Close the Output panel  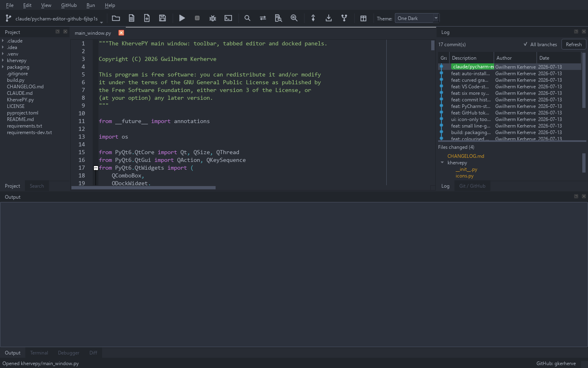pyautogui.click(x=584, y=196)
